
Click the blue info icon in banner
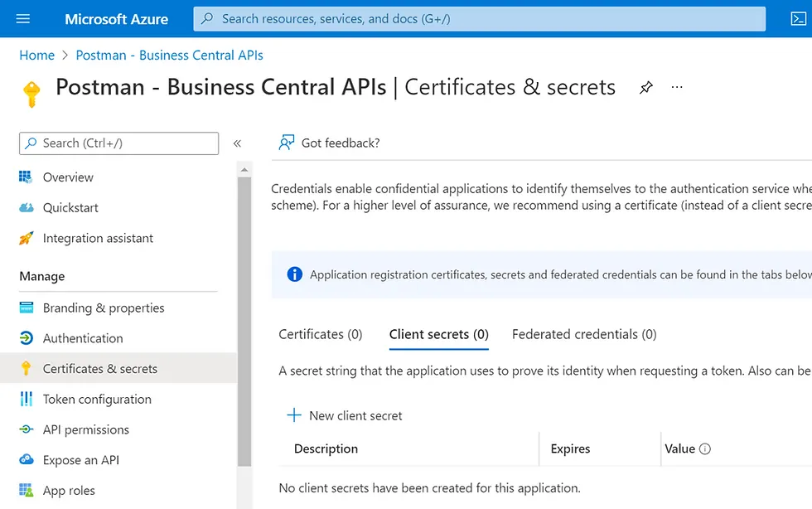click(x=295, y=274)
